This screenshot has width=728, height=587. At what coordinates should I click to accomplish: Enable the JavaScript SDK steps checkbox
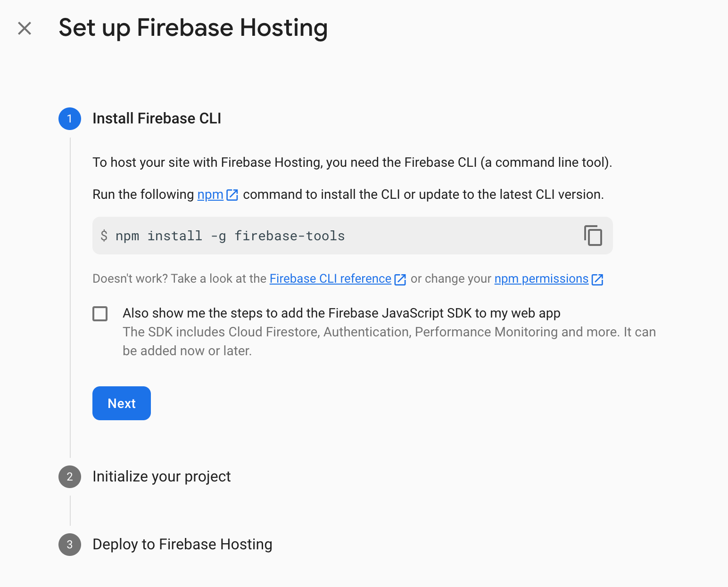(100, 314)
